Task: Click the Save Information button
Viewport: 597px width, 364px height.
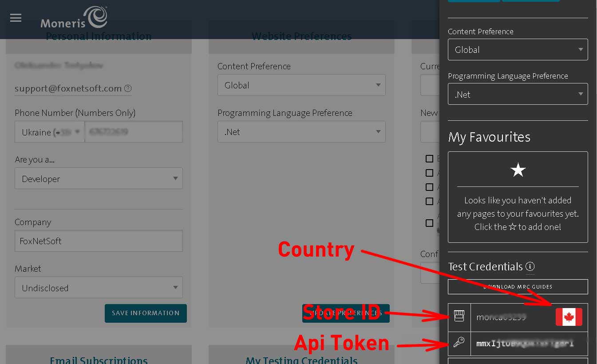Action: click(x=146, y=313)
